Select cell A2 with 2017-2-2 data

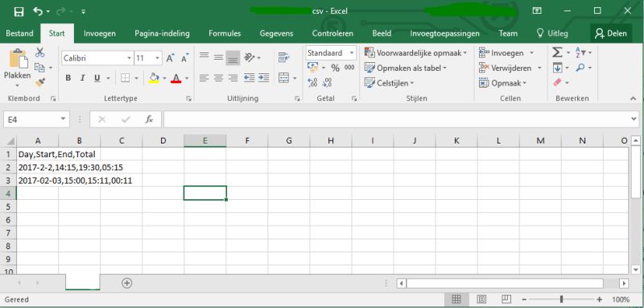(38, 168)
